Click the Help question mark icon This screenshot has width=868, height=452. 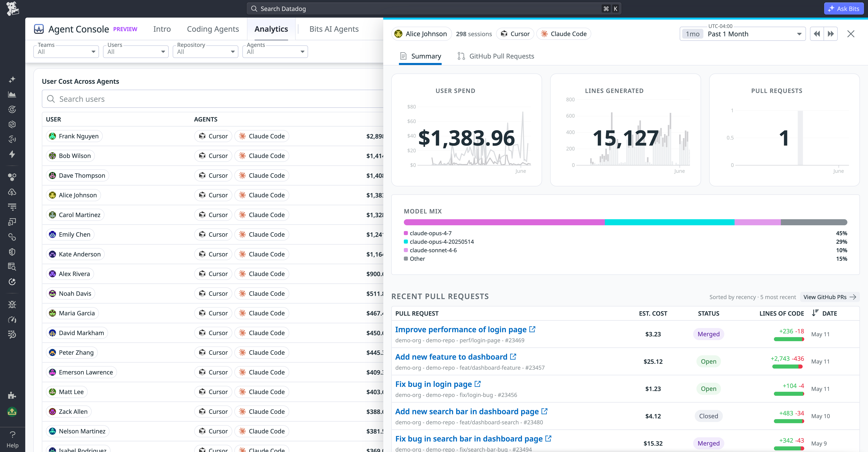(12, 435)
